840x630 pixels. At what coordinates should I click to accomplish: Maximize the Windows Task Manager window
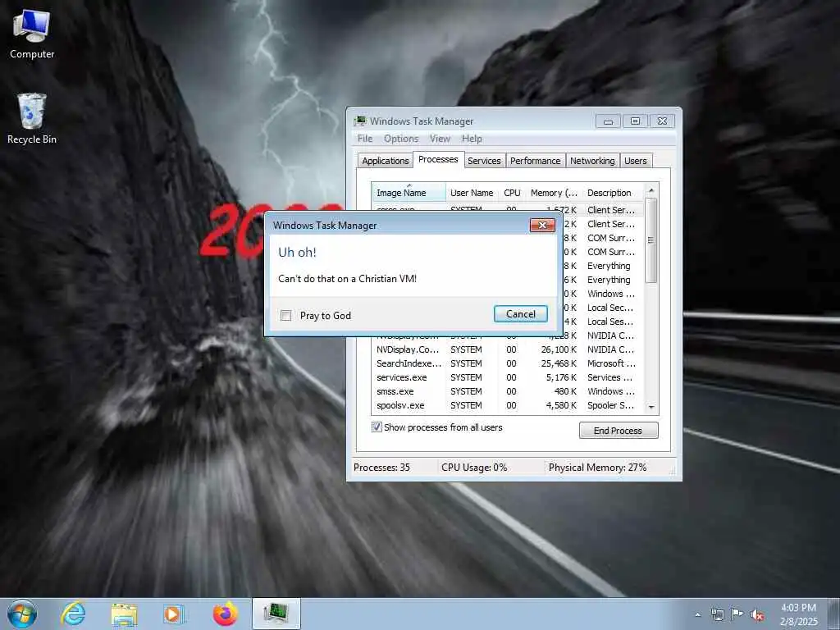[635, 121]
